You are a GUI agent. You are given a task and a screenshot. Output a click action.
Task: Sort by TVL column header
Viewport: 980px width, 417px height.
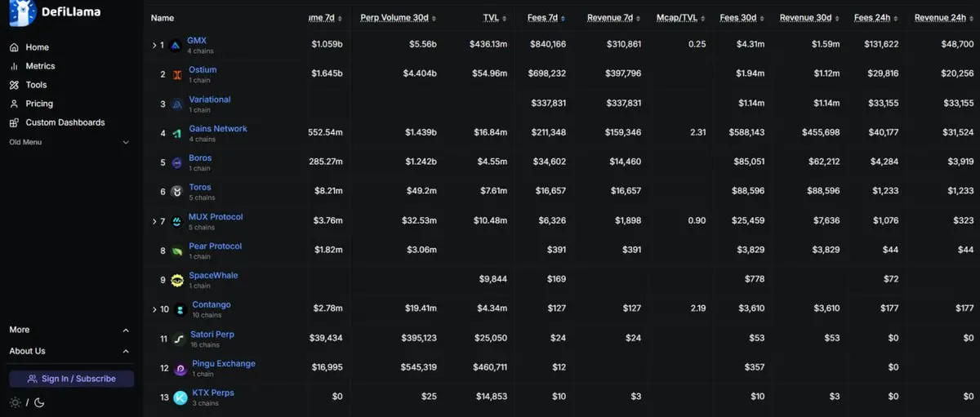490,18
